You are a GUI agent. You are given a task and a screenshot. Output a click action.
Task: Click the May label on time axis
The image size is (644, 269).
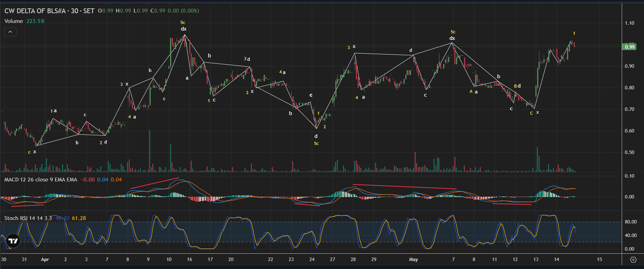click(x=413, y=259)
